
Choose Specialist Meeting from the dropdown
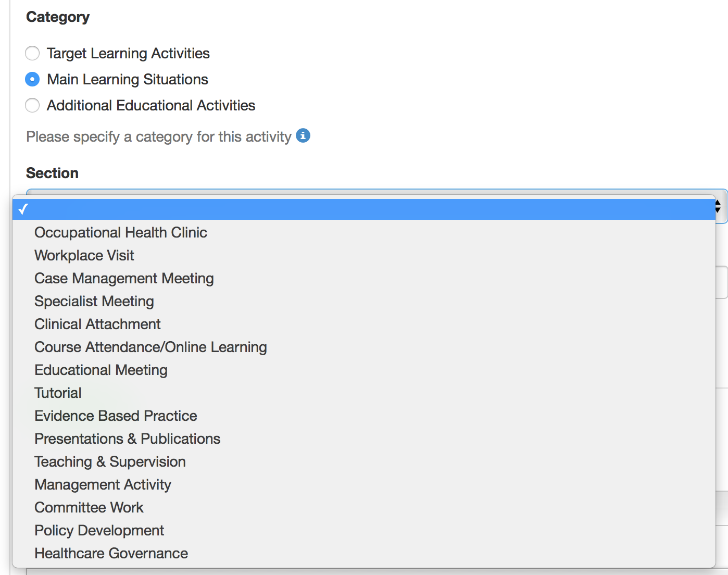pyautogui.click(x=364, y=301)
